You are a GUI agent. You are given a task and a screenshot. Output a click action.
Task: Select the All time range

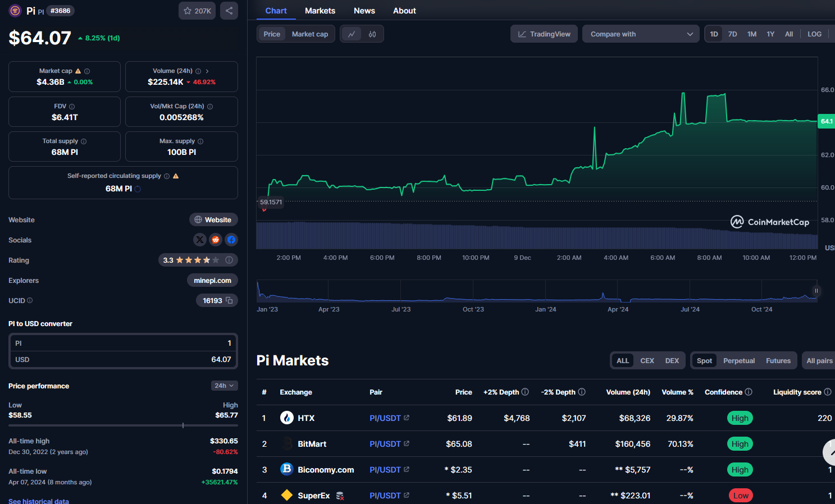click(x=789, y=34)
